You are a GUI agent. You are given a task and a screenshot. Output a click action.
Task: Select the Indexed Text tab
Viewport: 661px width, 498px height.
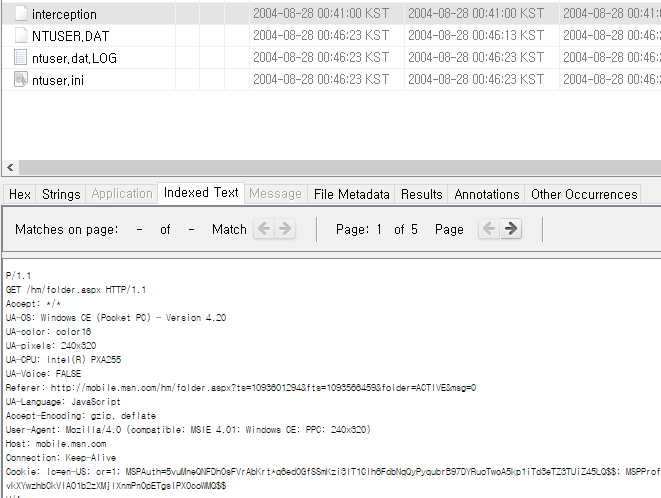pos(201,193)
